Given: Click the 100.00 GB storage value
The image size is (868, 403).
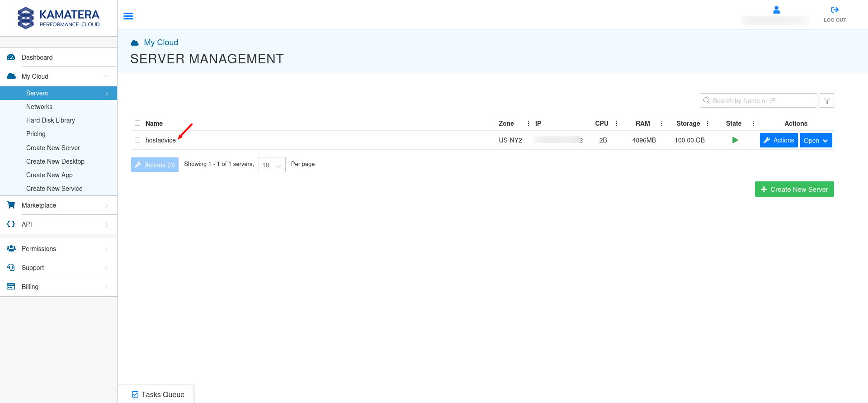Looking at the screenshot, I should pos(689,140).
